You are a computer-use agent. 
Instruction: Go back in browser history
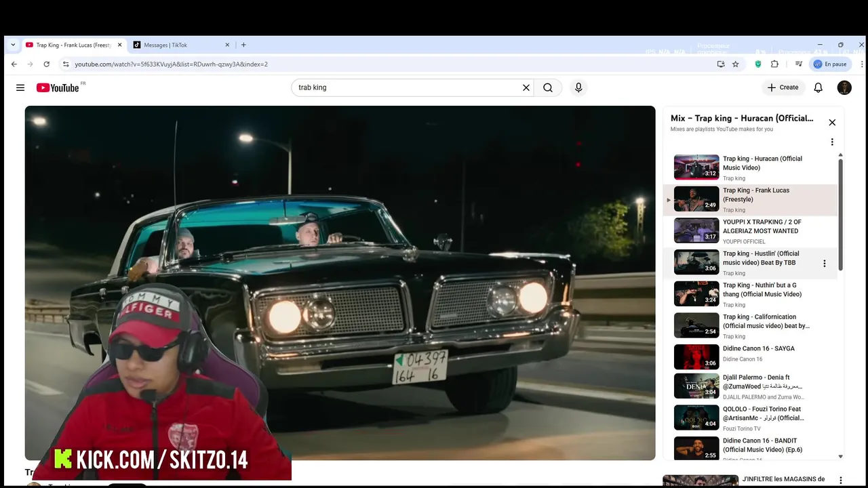point(14,64)
